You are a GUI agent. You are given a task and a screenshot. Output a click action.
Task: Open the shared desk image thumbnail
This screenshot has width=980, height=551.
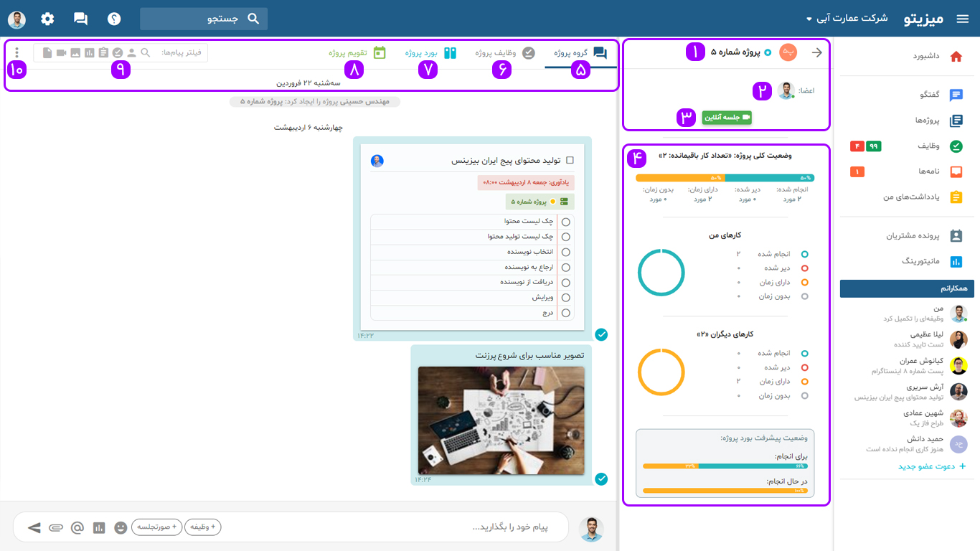(501, 420)
